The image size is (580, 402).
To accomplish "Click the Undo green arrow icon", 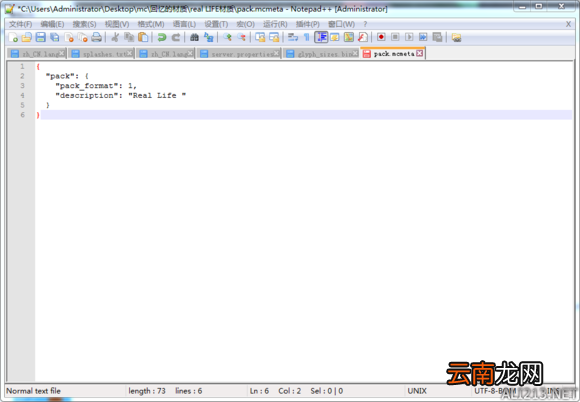I will pos(162,37).
